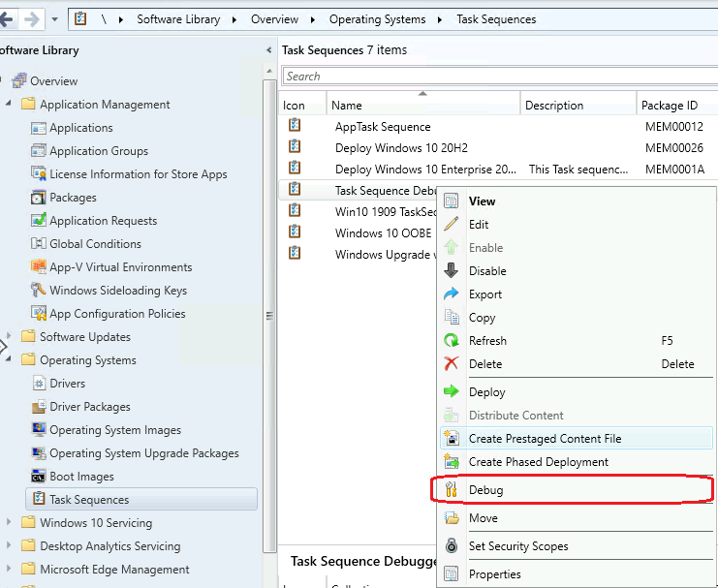Sort by the Package ID column header
This screenshot has height=588, width=718.
[x=677, y=105]
